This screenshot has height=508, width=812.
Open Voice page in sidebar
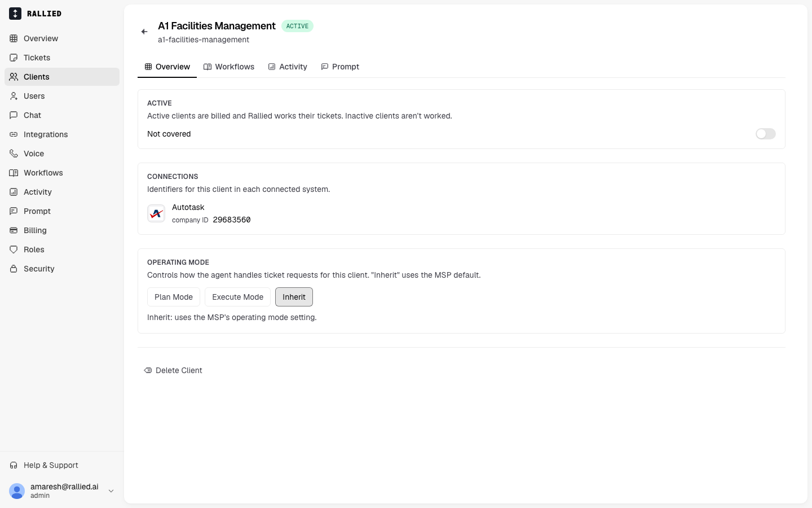click(x=62, y=154)
